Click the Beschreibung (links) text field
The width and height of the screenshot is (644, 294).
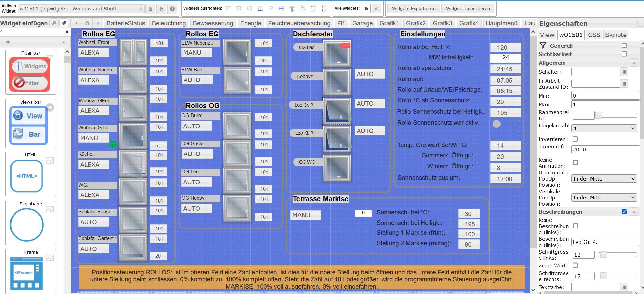[x=605, y=242]
